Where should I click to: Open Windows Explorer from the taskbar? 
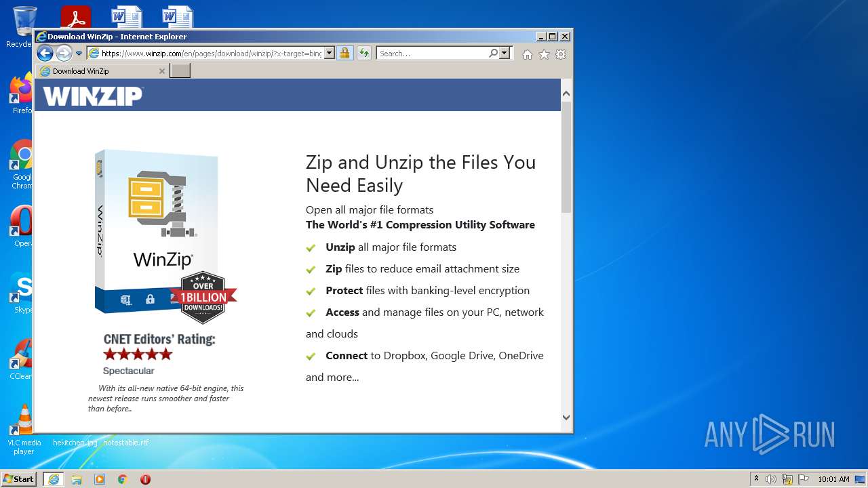coord(77,479)
